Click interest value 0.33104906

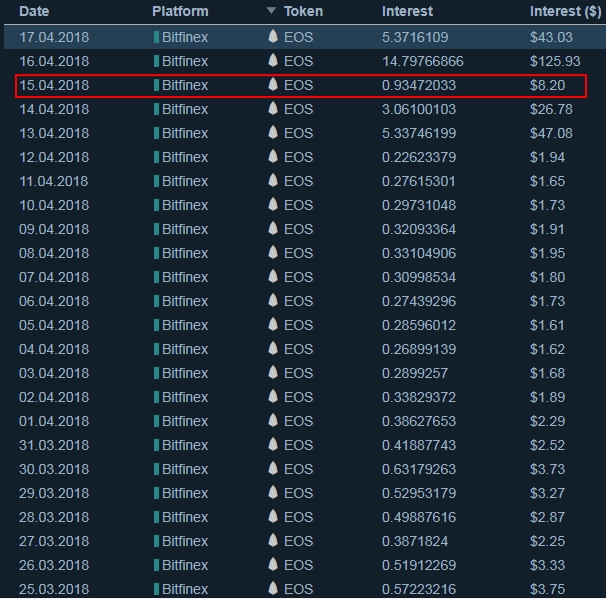[x=419, y=254]
